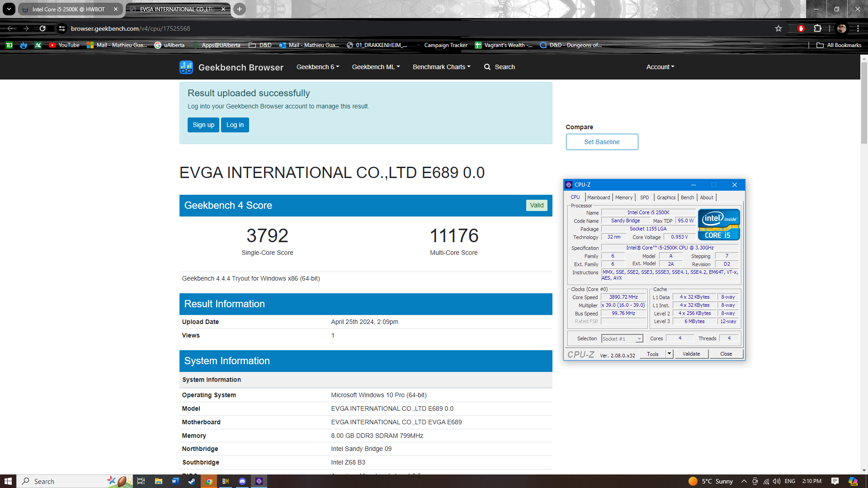Open Word from the taskbar
This screenshot has width=868, height=488.
pyautogui.click(x=175, y=481)
